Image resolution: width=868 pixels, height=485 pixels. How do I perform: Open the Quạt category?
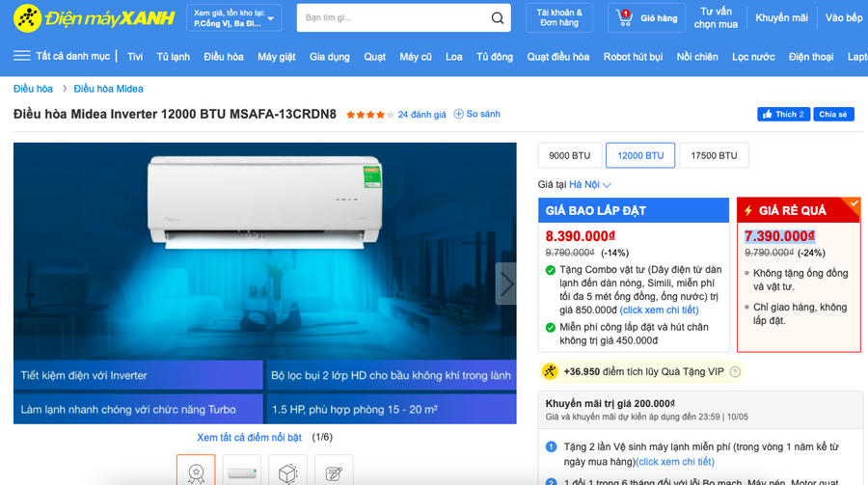pyautogui.click(x=375, y=57)
